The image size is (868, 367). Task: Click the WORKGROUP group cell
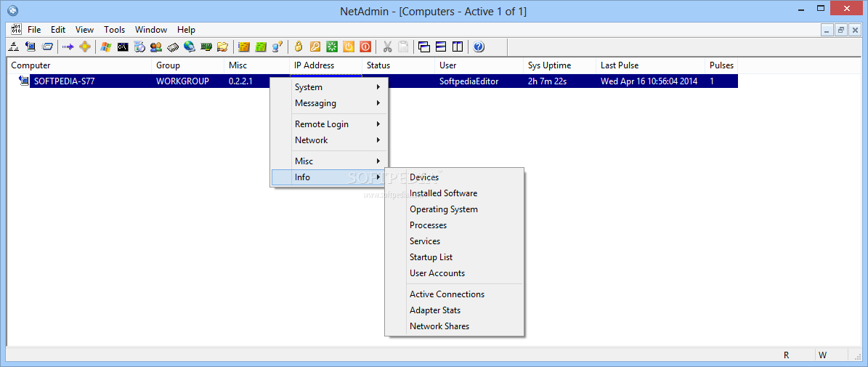pos(182,81)
